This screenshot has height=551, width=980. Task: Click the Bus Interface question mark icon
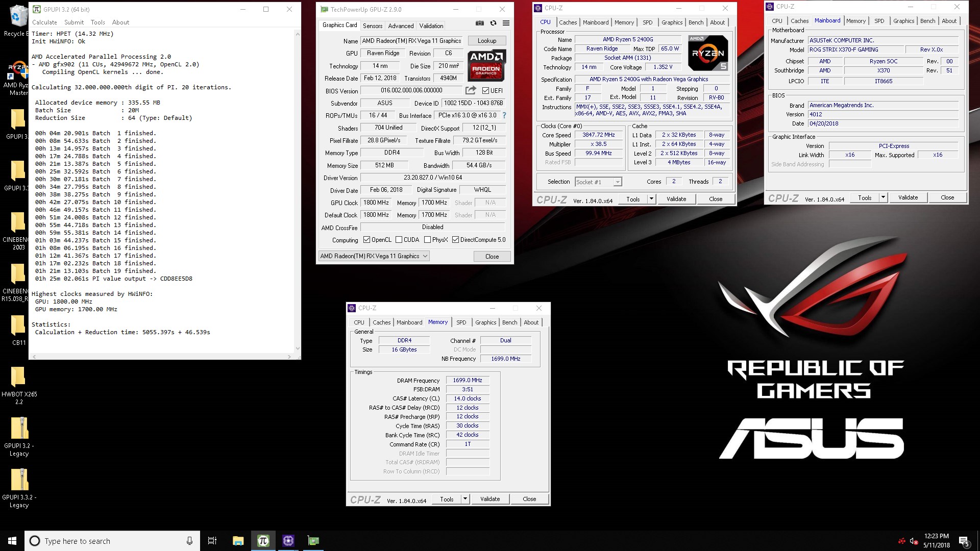(x=504, y=115)
